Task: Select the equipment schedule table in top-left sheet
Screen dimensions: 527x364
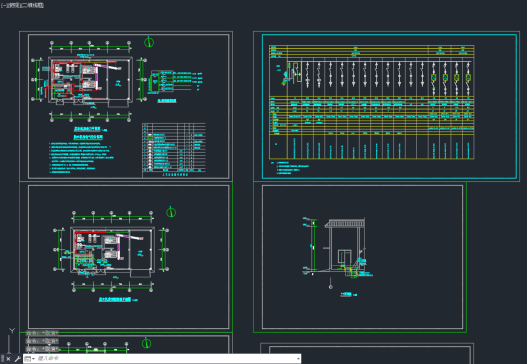Action: click(x=174, y=149)
